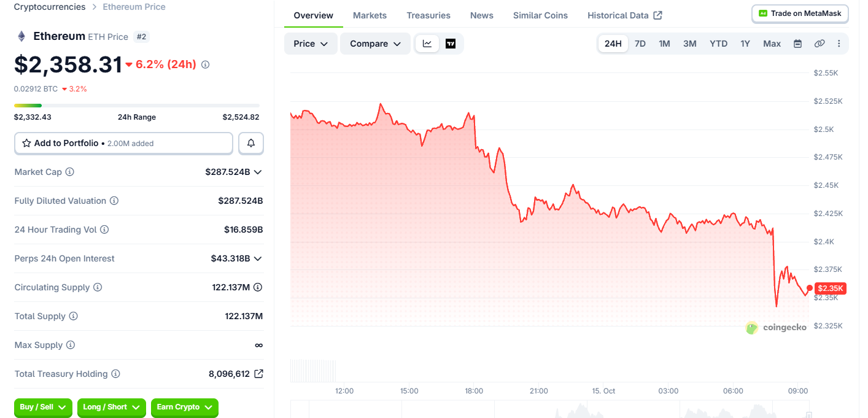Click the red current price marker dot on the chart

810,288
